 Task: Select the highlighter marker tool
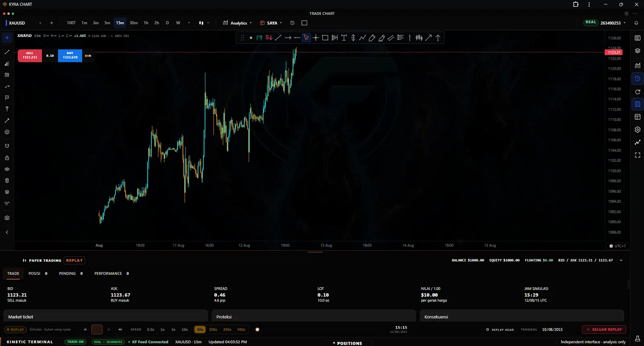382,37
